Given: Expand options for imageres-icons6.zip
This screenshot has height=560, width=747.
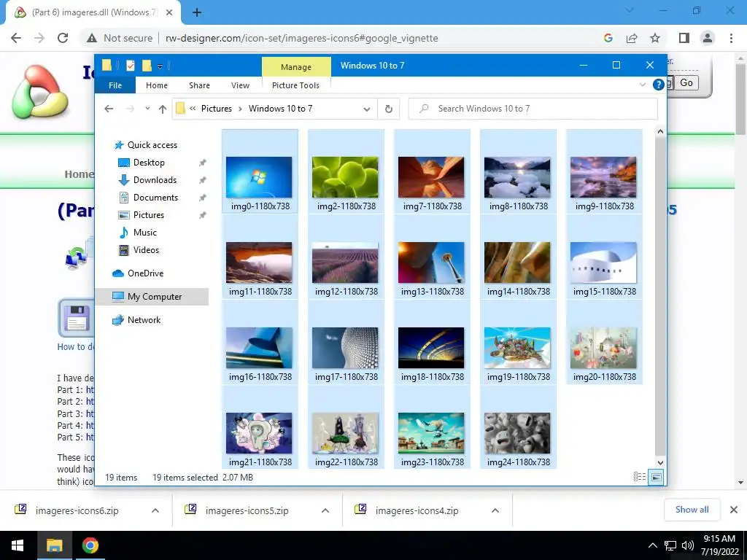Looking at the screenshot, I should click(155, 511).
